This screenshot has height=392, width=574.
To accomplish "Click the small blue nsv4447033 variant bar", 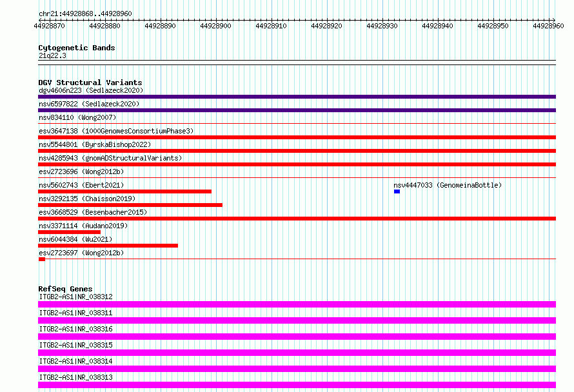I will pyautogui.click(x=397, y=191).
